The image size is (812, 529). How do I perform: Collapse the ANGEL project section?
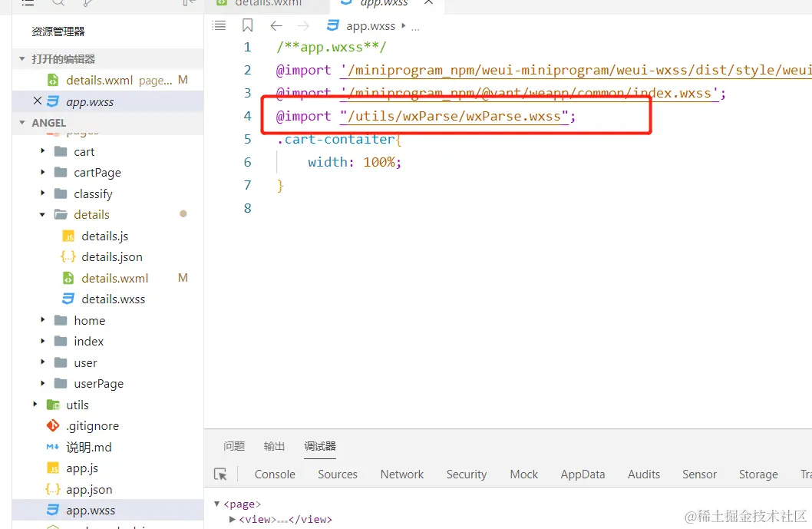pos(21,123)
